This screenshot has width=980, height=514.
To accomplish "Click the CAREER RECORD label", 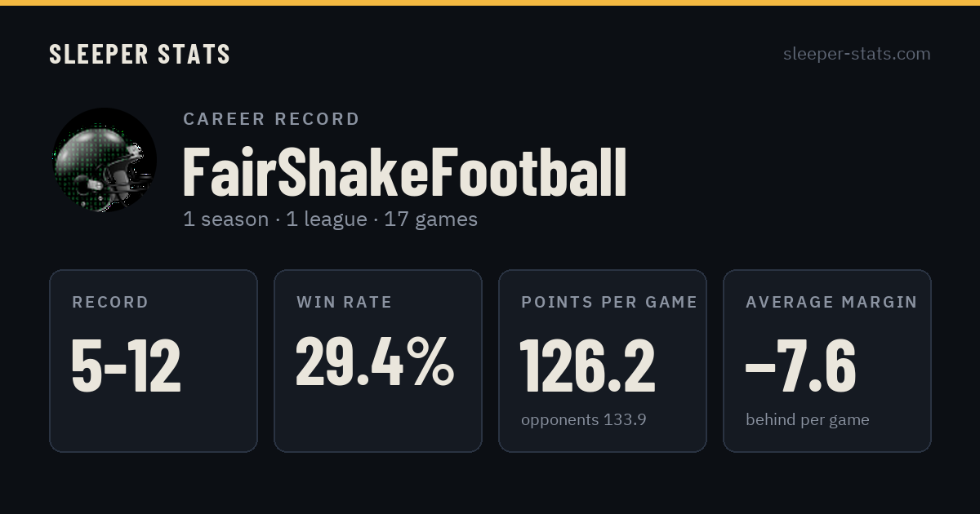I will pyautogui.click(x=271, y=119).
